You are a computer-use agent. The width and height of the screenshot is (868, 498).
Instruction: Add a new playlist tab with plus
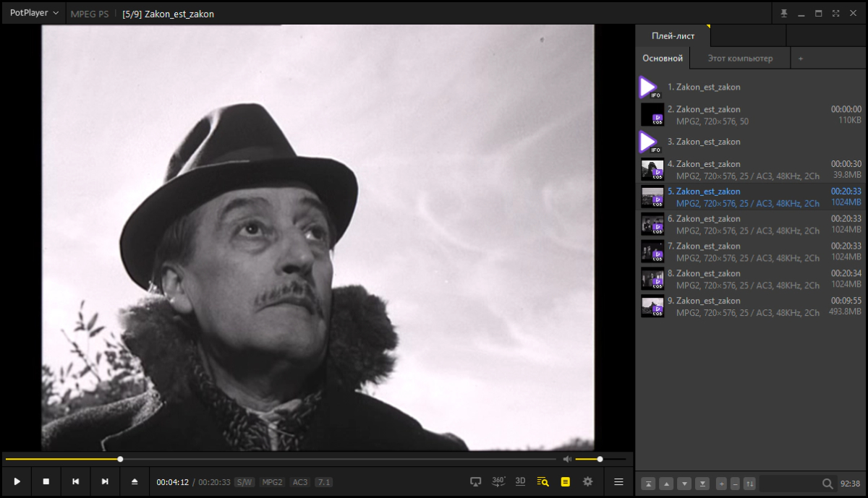[x=800, y=59]
